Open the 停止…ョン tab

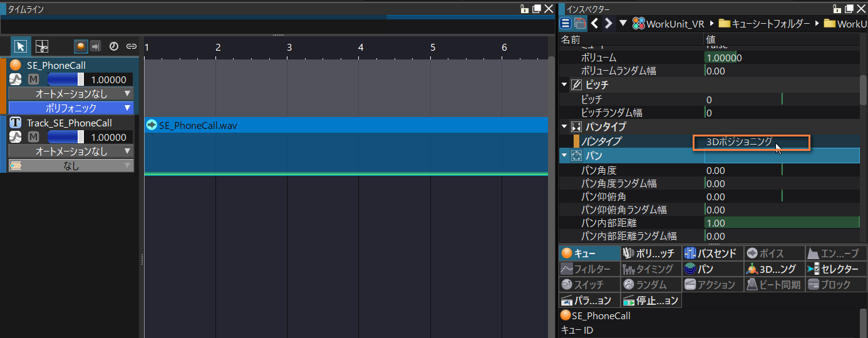point(651,300)
